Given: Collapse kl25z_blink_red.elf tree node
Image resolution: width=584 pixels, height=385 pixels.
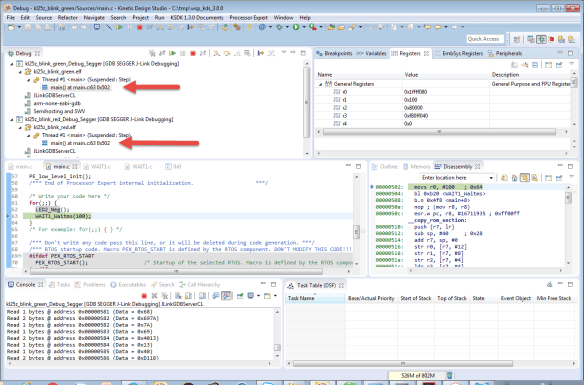Looking at the screenshot, I should click(x=20, y=127).
